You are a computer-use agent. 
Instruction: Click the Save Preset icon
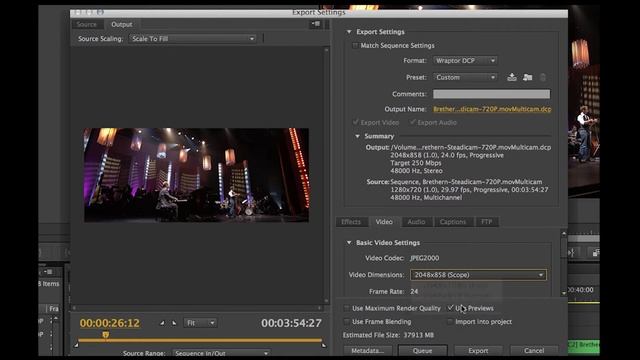click(512, 77)
